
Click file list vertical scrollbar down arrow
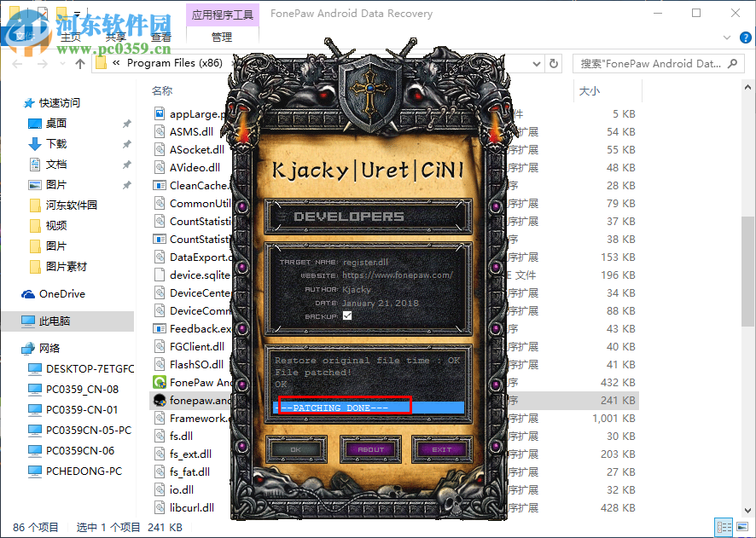point(747,510)
